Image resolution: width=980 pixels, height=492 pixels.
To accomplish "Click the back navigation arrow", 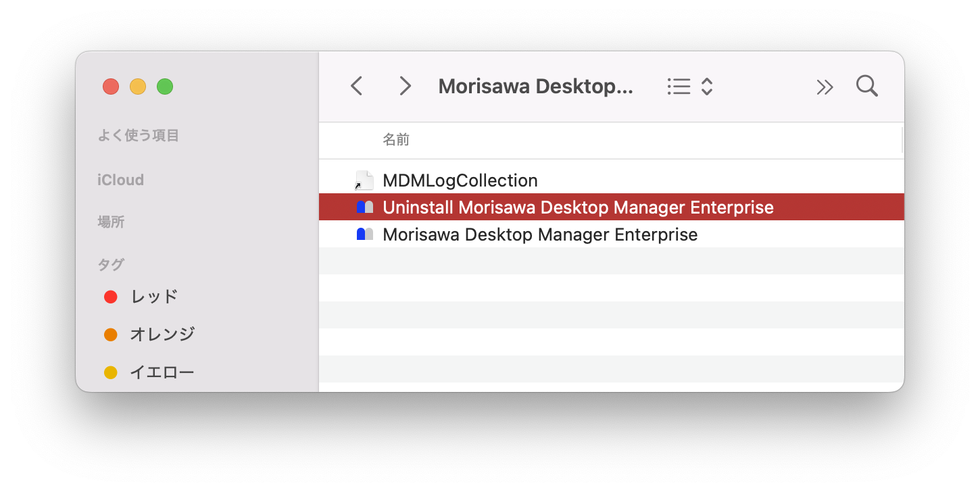I will pos(357,87).
